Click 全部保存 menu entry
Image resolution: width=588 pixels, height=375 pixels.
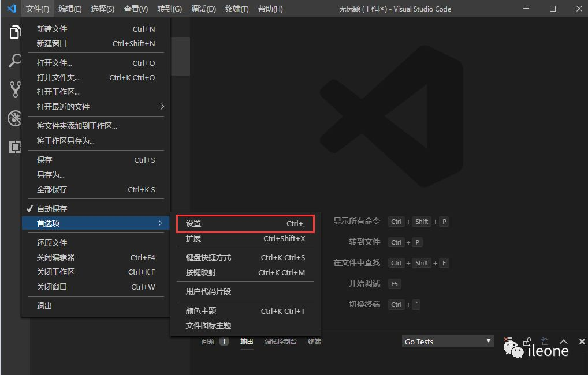coord(96,190)
